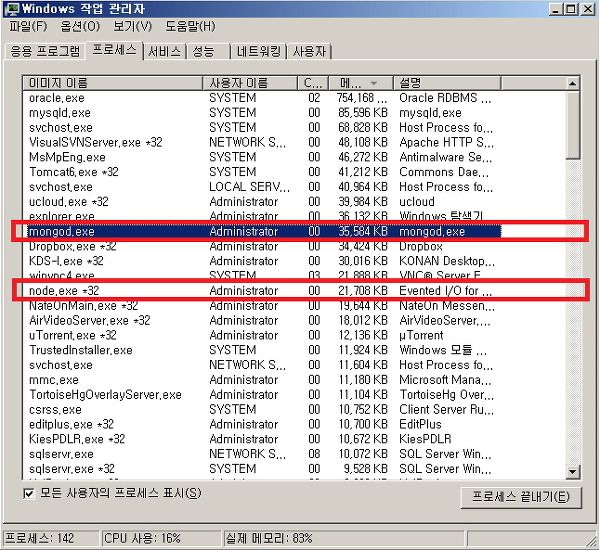The height and width of the screenshot is (550, 600).
Task: Sort by memory column header with arrow
Action: click(x=361, y=83)
